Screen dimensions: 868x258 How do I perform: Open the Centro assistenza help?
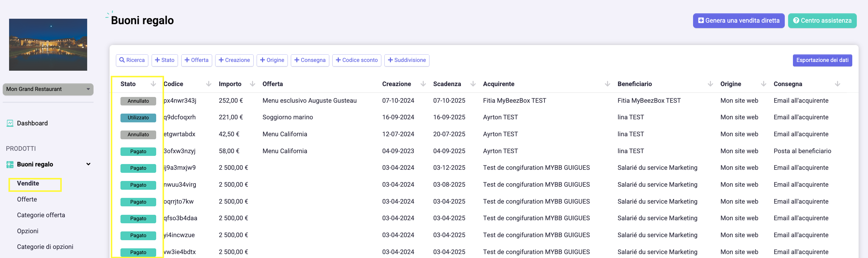click(x=822, y=21)
